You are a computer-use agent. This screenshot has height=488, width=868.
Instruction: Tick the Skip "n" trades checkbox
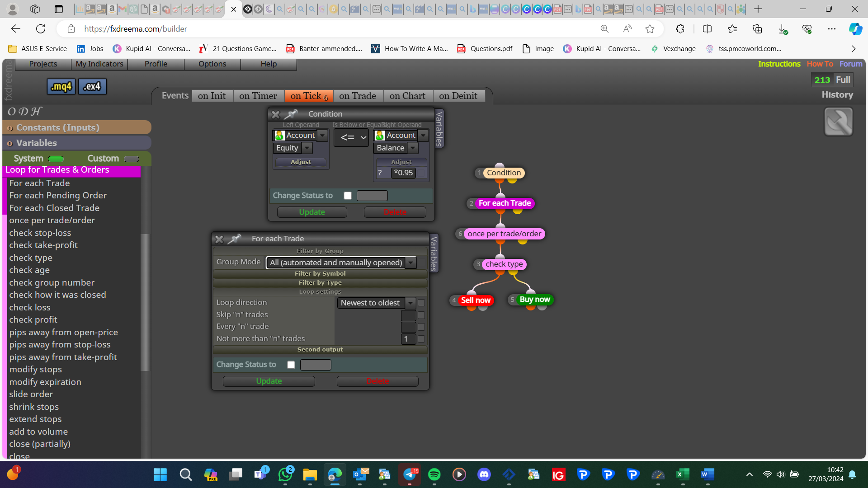coord(421,315)
